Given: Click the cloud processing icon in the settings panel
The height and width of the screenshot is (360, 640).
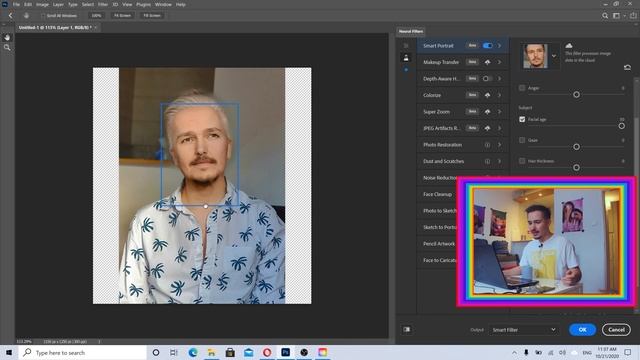Looking at the screenshot, I should click(569, 45).
